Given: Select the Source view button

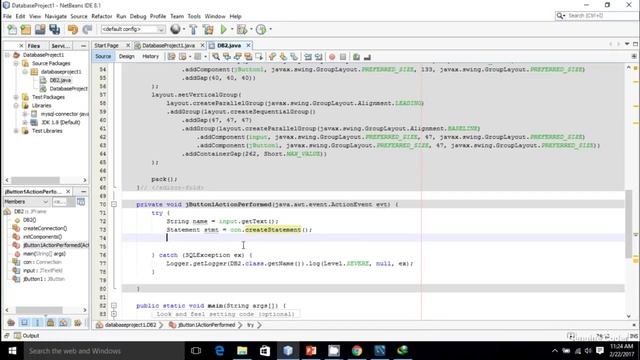Looking at the screenshot, I should click(103, 56).
